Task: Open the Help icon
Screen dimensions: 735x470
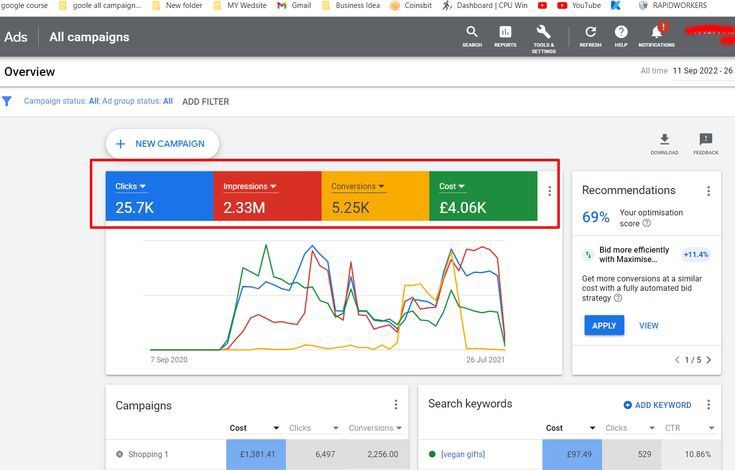Action: (621, 33)
